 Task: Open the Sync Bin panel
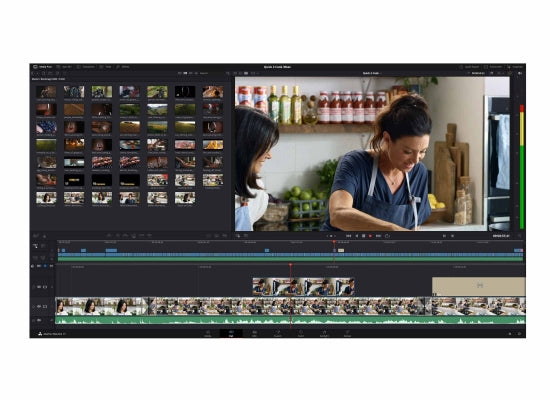(64, 67)
